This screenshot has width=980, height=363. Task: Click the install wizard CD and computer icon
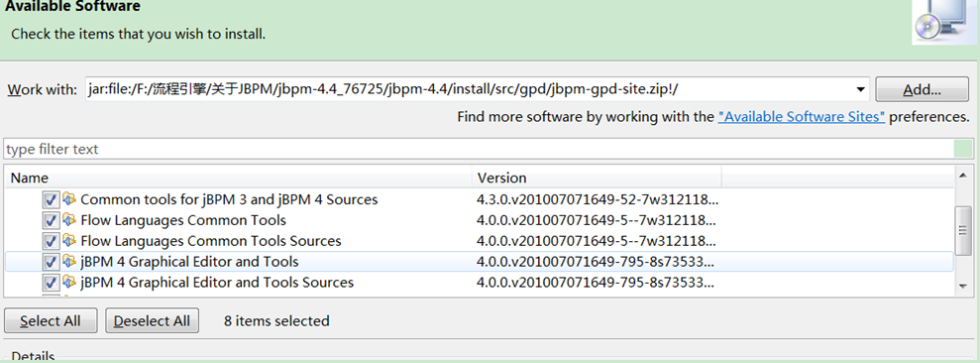(x=944, y=23)
